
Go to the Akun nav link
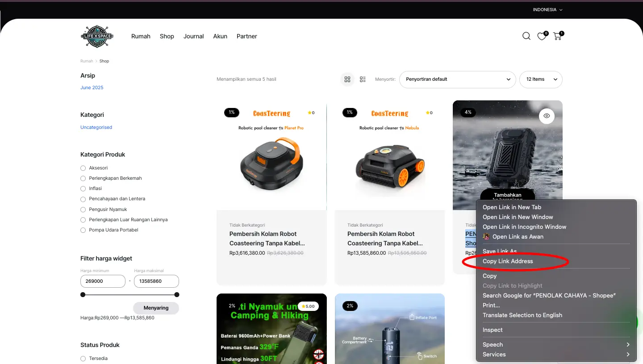(x=220, y=37)
